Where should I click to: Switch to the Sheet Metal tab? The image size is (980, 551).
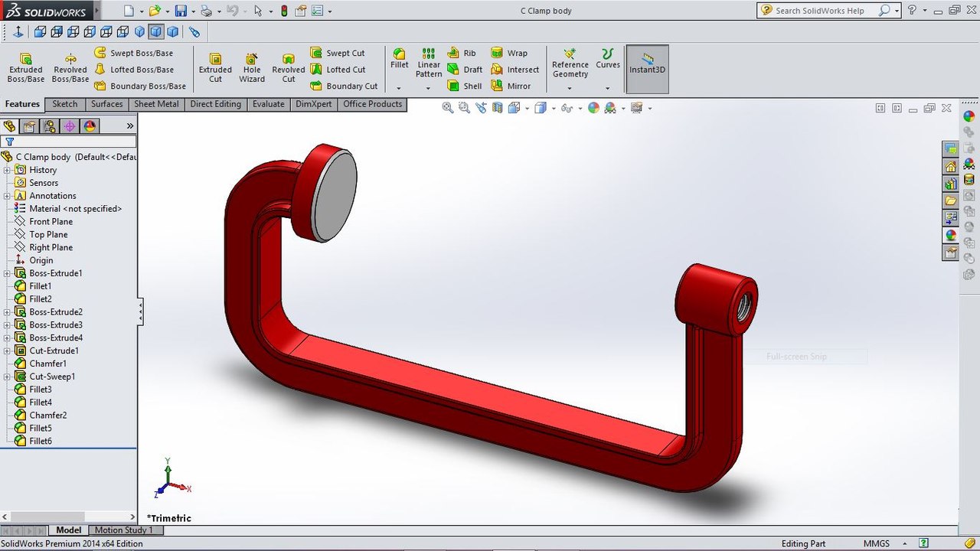[156, 104]
